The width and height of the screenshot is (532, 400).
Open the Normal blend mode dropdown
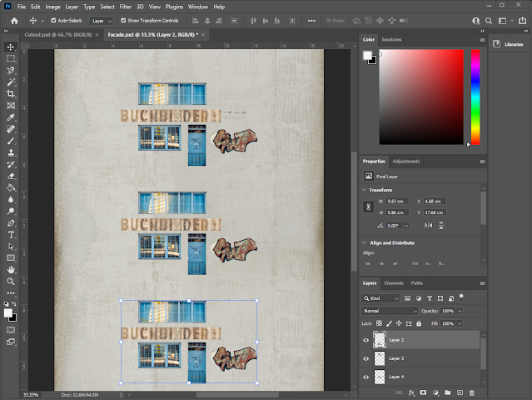point(390,311)
